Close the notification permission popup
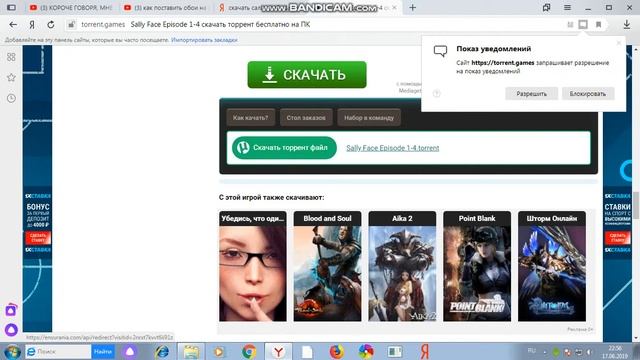 tap(618, 42)
